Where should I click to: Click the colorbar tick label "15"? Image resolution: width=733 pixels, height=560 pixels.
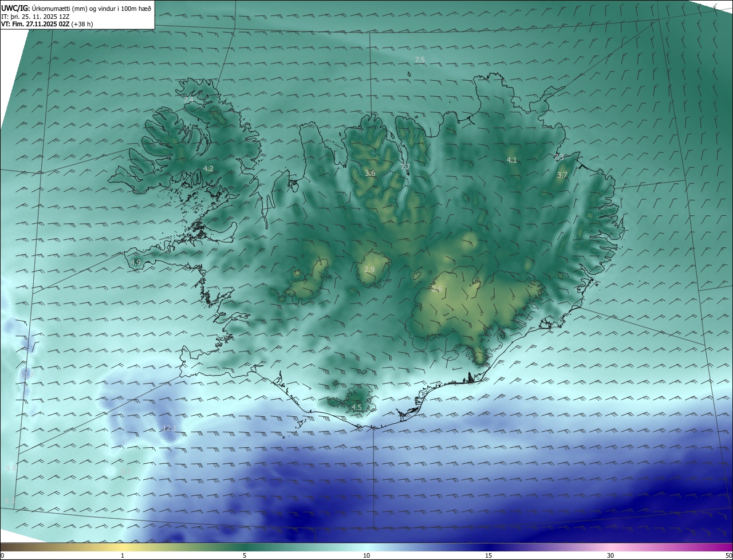[x=488, y=555]
